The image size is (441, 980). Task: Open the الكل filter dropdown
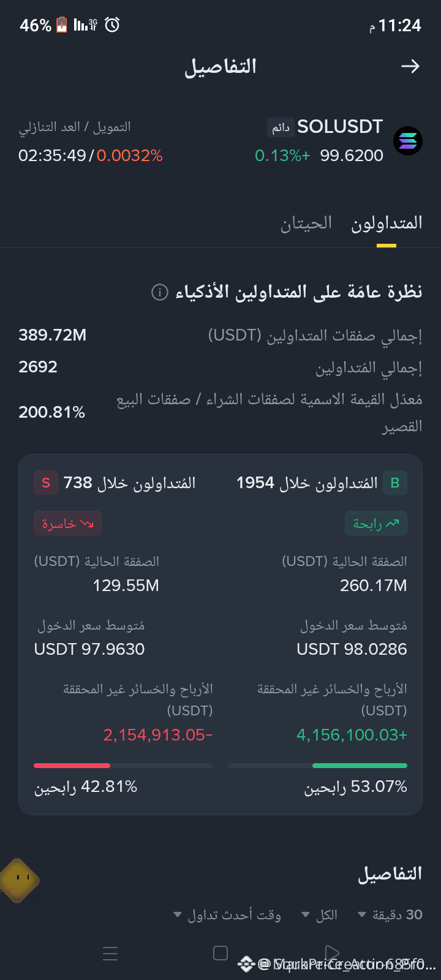[x=320, y=914]
